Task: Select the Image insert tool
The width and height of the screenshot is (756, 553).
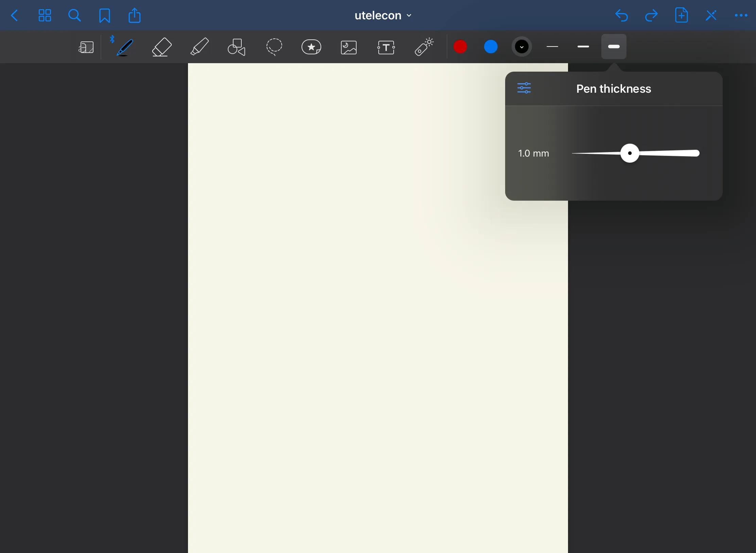Action: (348, 47)
